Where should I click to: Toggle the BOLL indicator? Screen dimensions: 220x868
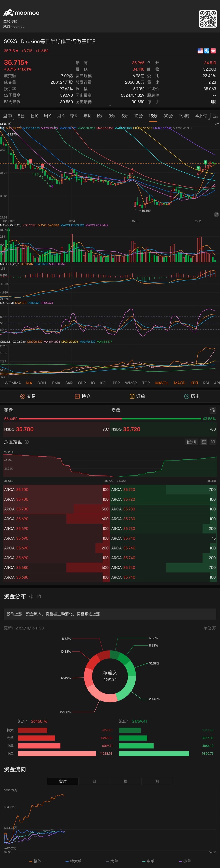[x=42, y=383]
